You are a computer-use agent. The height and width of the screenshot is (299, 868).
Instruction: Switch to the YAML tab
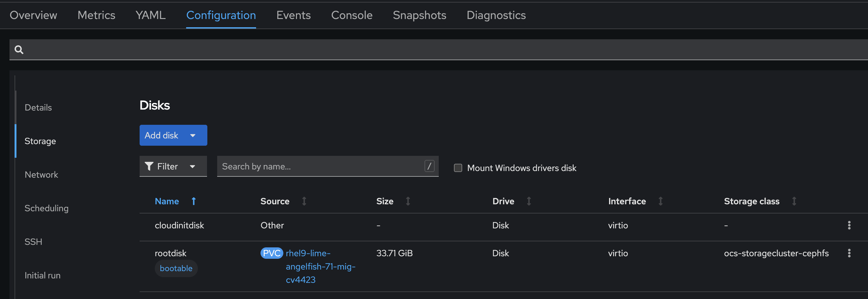150,15
